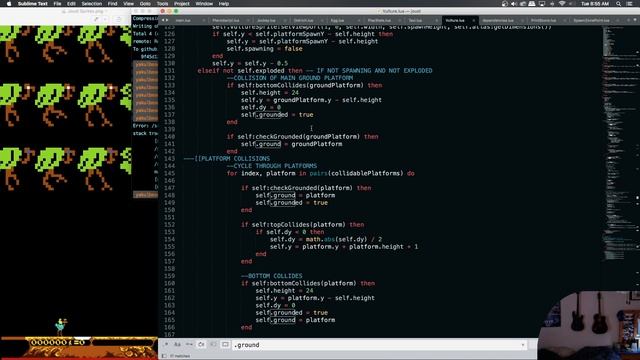Click self.spawning = false on line 128
The height and width of the screenshot is (360, 640).
(x=264, y=49)
